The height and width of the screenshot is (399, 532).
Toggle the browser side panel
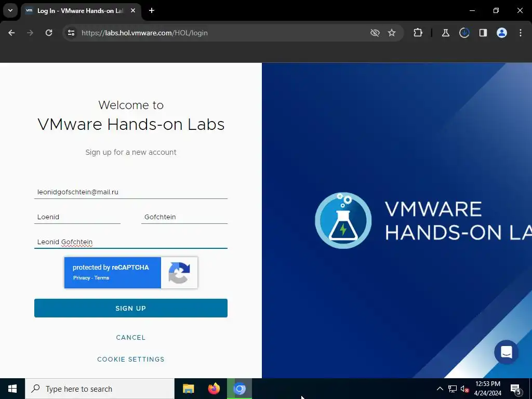(483, 33)
